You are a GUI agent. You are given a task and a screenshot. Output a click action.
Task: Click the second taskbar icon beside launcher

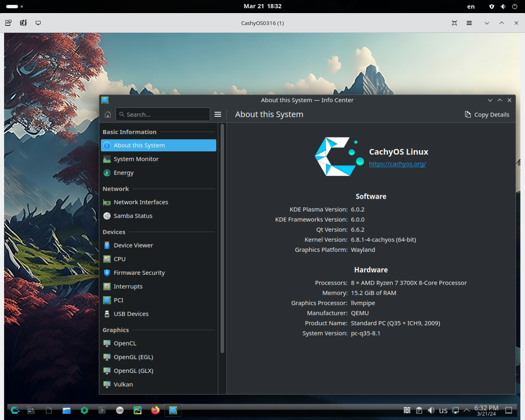31,410
